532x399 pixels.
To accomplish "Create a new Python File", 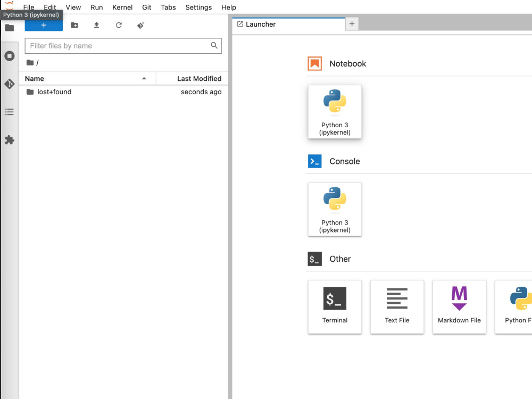I will (x=513, y=307).
